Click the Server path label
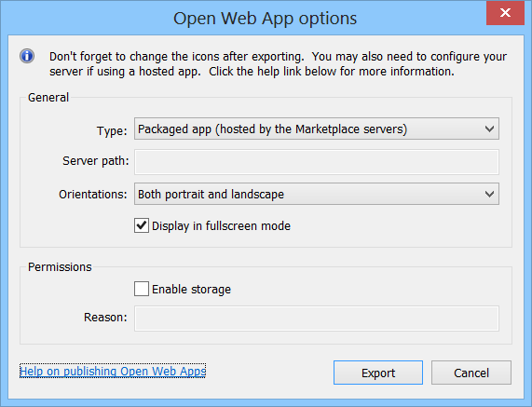 pos(96,161)
